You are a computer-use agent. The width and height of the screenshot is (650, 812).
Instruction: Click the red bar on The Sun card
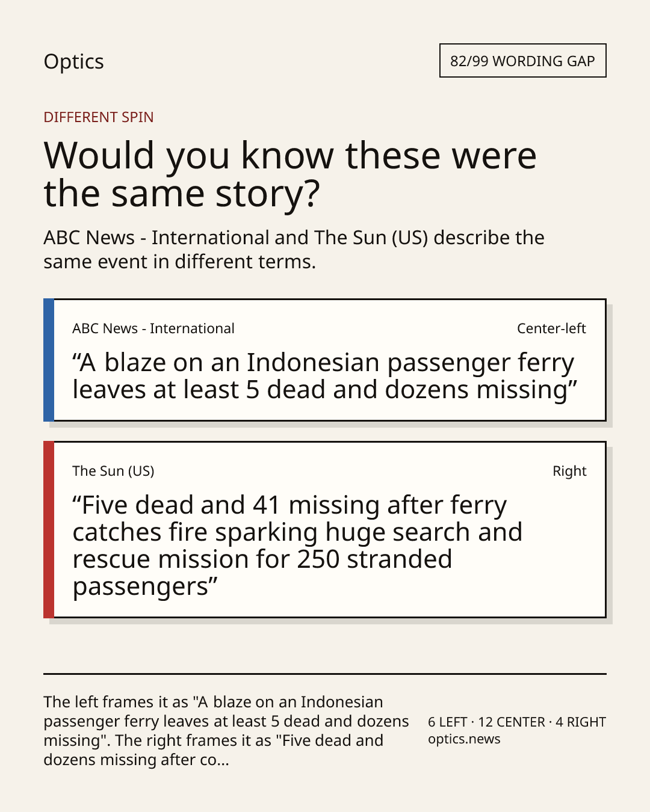[x=49, y=529]
